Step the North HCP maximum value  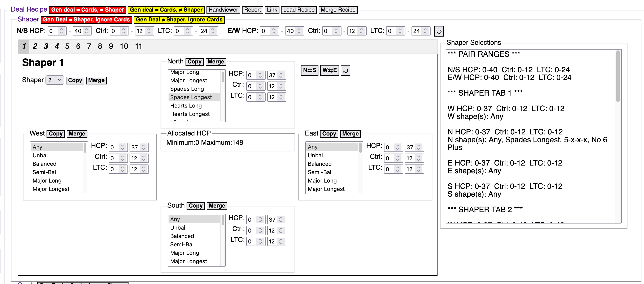[x=281, y=74]
